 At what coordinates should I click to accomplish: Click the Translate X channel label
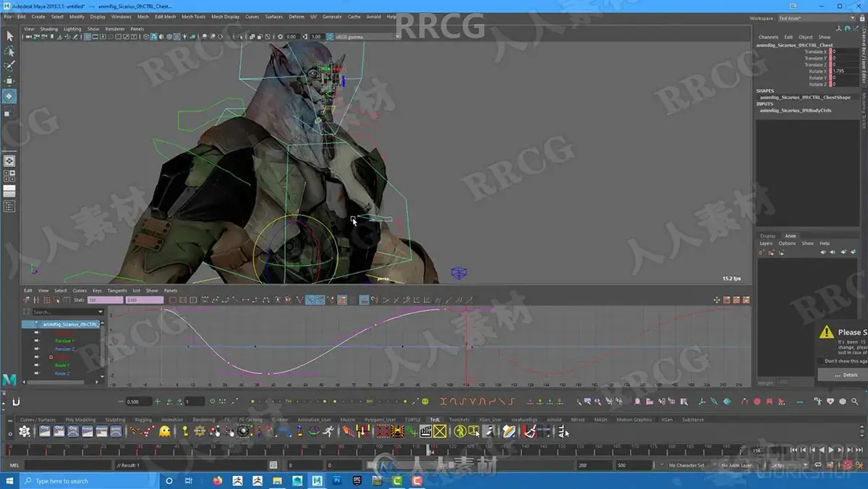tap(815, 51)
